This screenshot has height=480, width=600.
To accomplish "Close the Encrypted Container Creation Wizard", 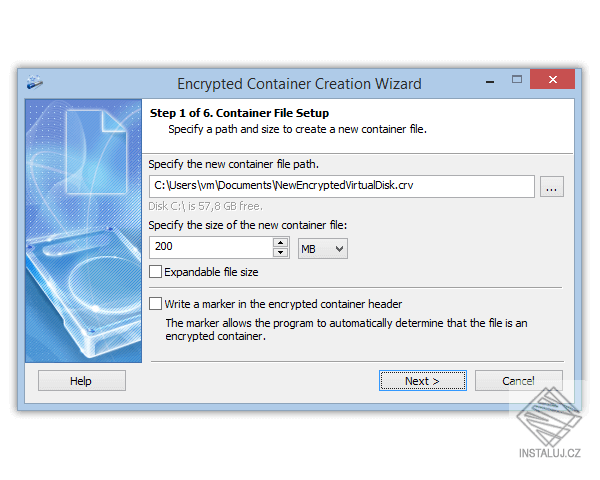I will click(552, 80).
